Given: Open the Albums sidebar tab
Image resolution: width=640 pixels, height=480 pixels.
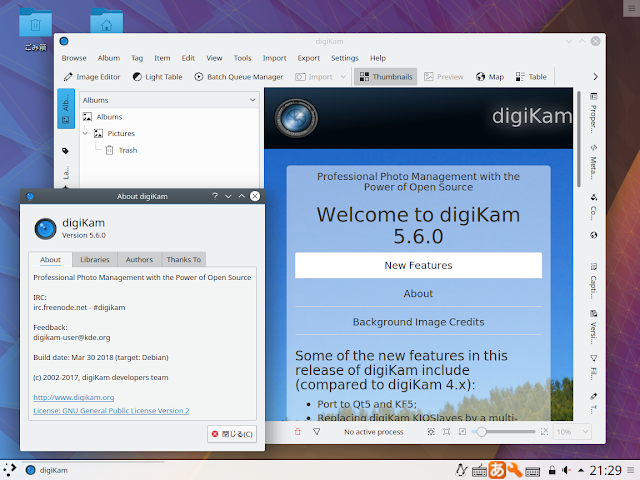Looking at the screenshot, I should pos(66,109).
